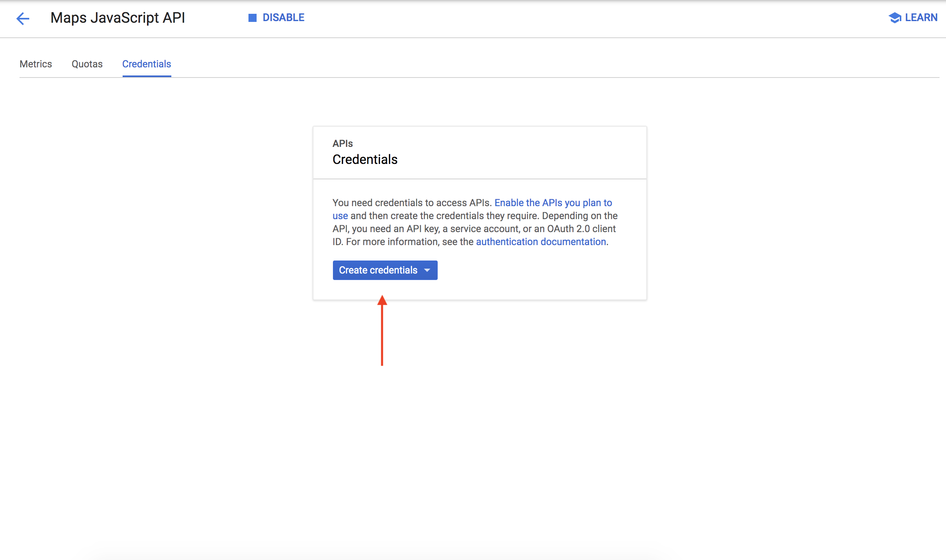Click the graduation cap icon beside LEARN

(x=894, y=18)
